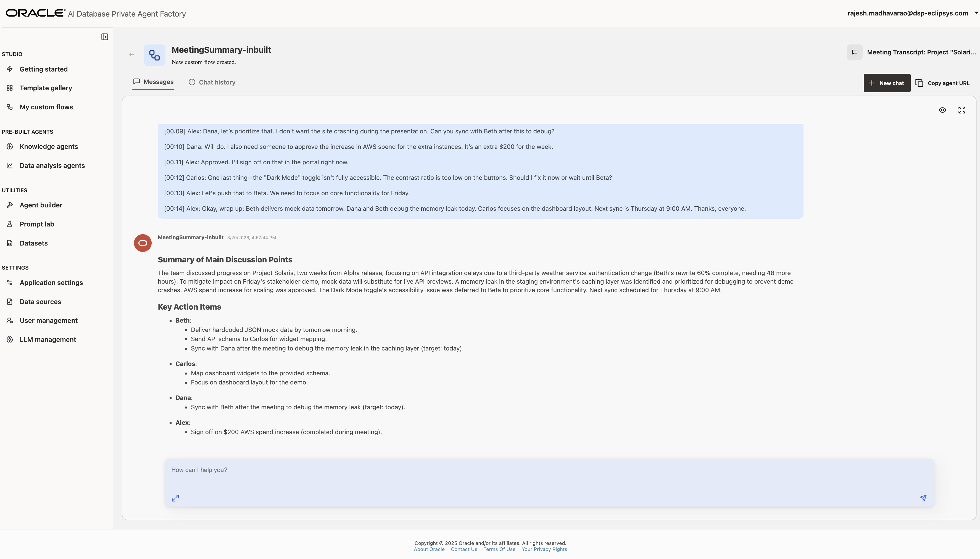Open LLM management settings

48,339
